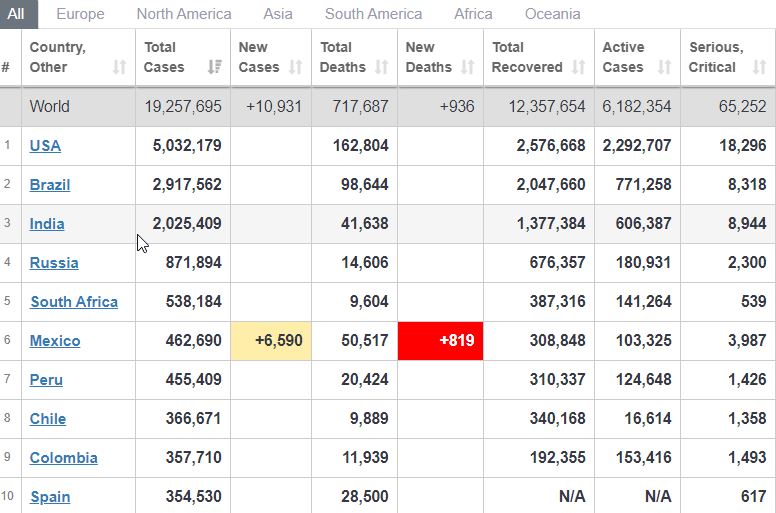Switch to the Africa tab
Screen dimensions: 776x513
[473, 14]
